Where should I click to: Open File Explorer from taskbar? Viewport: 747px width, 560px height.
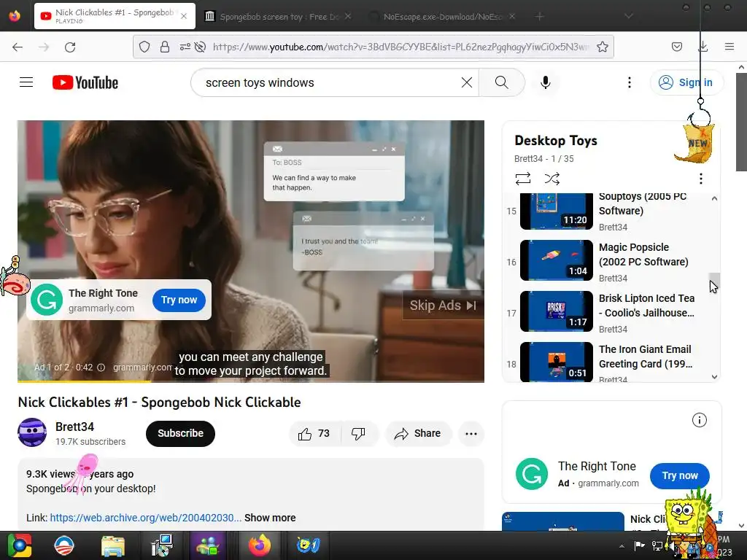click(113, 545)
